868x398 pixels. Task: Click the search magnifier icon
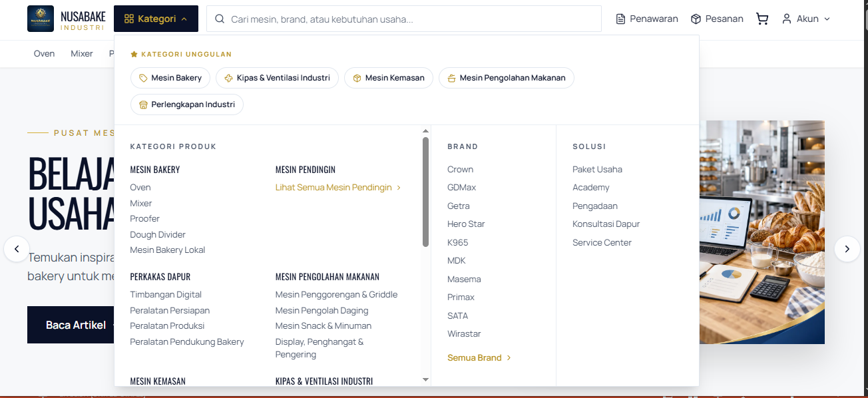coord(220,19)
